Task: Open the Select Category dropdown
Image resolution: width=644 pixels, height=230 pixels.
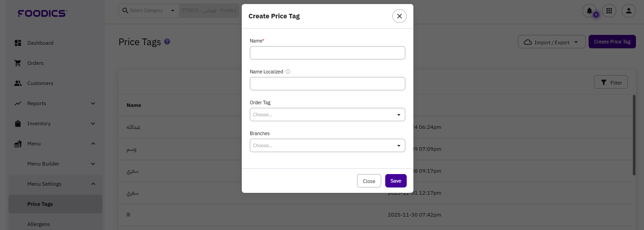Action: pos(148,11)
